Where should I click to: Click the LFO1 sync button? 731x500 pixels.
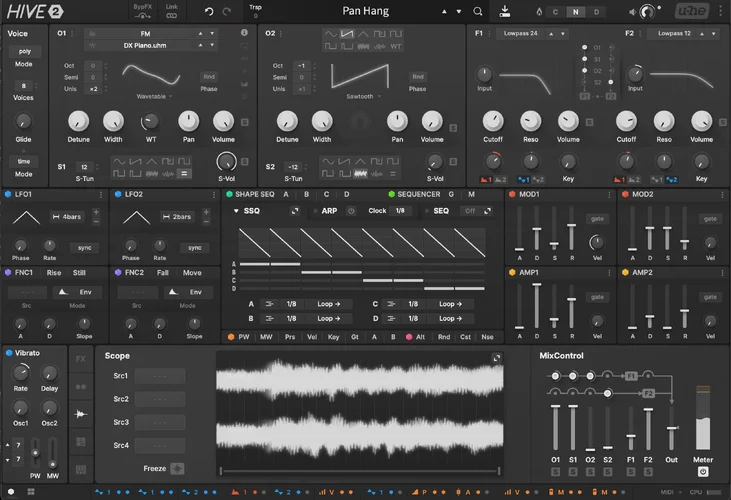click(84, 247)
